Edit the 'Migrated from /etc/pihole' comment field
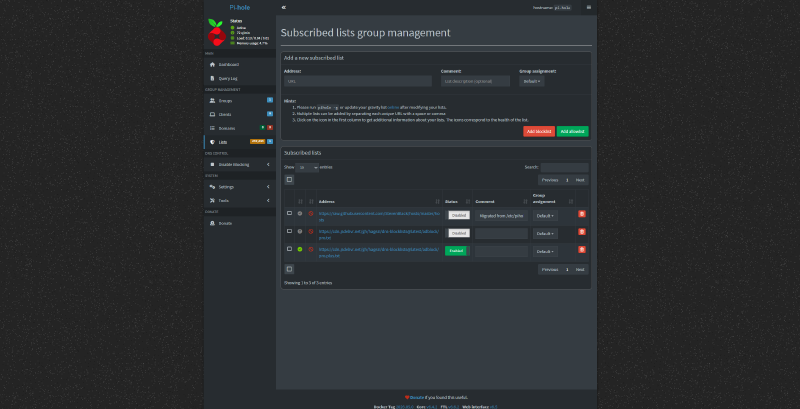Screen dimensions: 800x409 click(x=502, y=216)
